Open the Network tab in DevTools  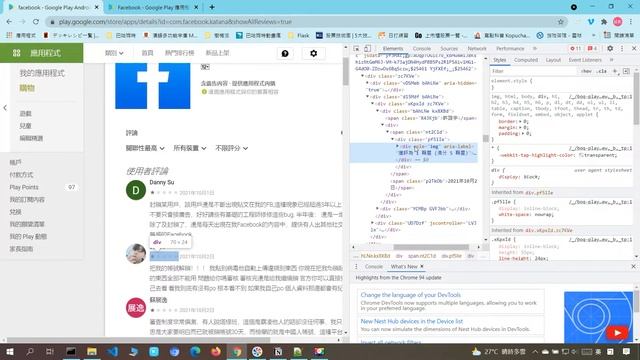coord(477,48)
